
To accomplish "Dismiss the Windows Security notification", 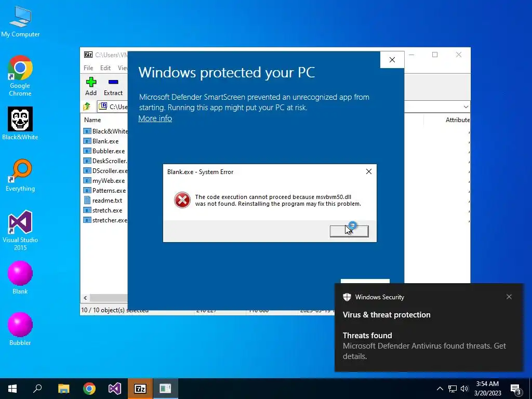I will [x=509, y=297].
